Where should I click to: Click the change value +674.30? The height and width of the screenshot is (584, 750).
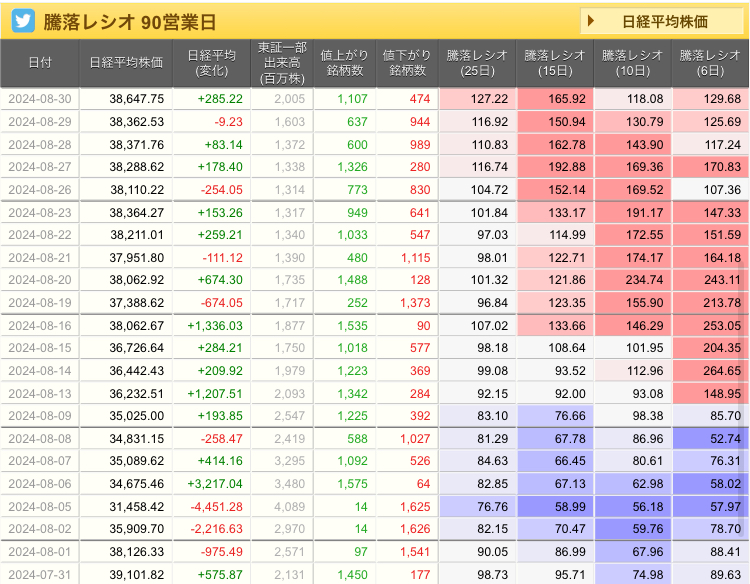tap(220, 280)
